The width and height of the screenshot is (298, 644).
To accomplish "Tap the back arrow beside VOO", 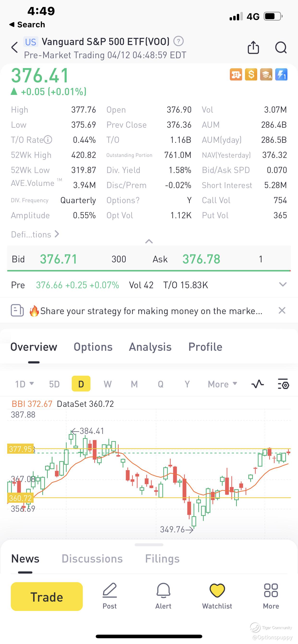I will tap(15, 47).
